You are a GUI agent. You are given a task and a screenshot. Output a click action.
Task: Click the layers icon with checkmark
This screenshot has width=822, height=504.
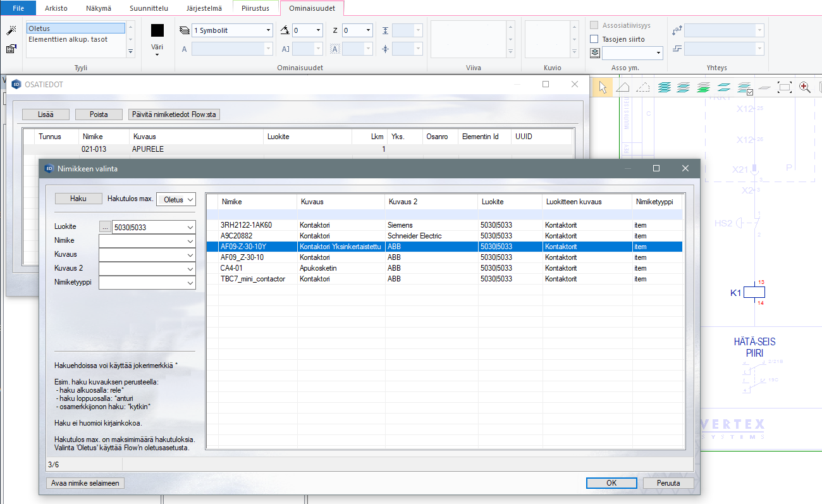pyautogui.click(x=744, y=87)
